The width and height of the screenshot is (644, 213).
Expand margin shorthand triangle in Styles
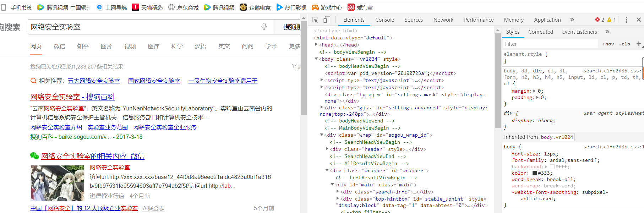(535, 91)
